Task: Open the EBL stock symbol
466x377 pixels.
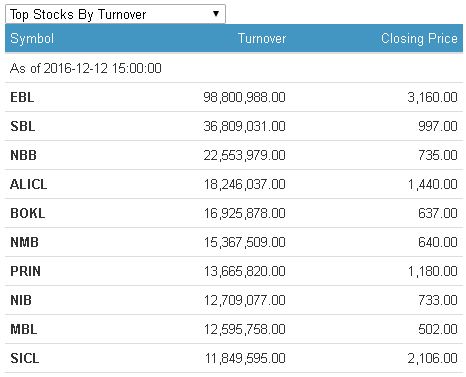Action: 22,97
